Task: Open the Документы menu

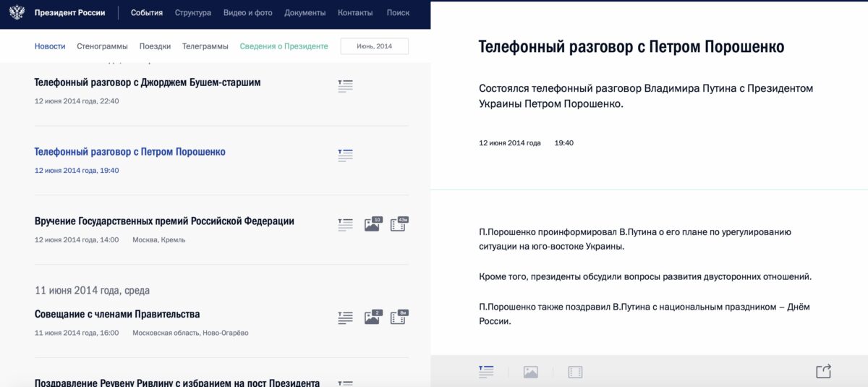Action: point(305,13)
